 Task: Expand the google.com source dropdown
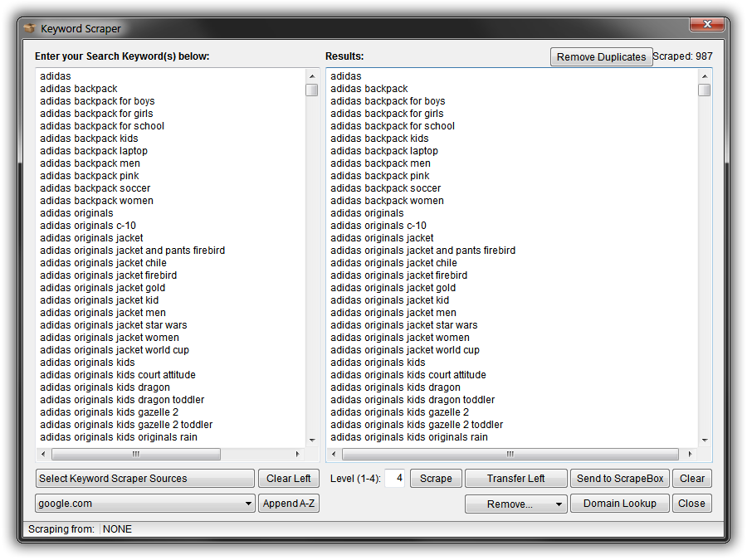[x=144, y=504]
